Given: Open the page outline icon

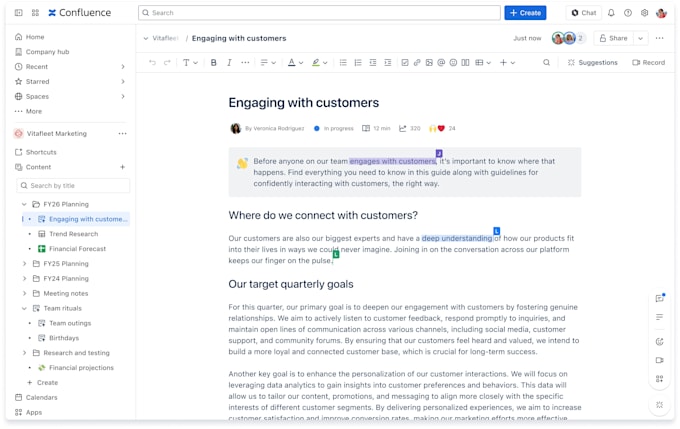Looking at the screenshot, I should pos(660,317).
